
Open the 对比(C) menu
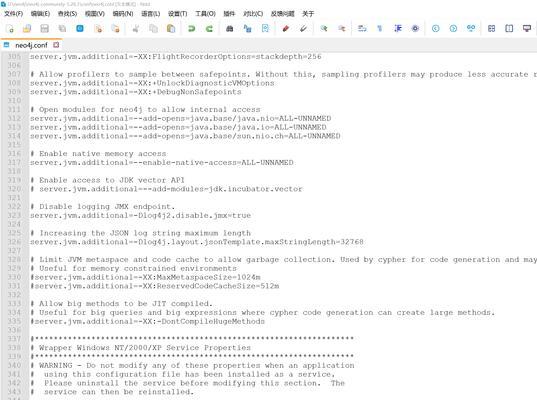pos(253,14)
